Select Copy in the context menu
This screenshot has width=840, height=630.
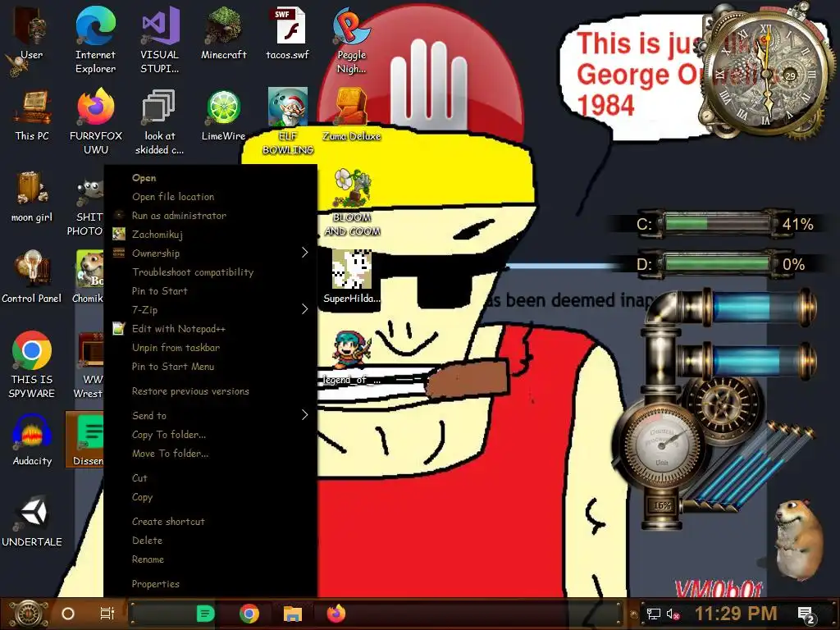pyautogui.click(x=211, y=496)
